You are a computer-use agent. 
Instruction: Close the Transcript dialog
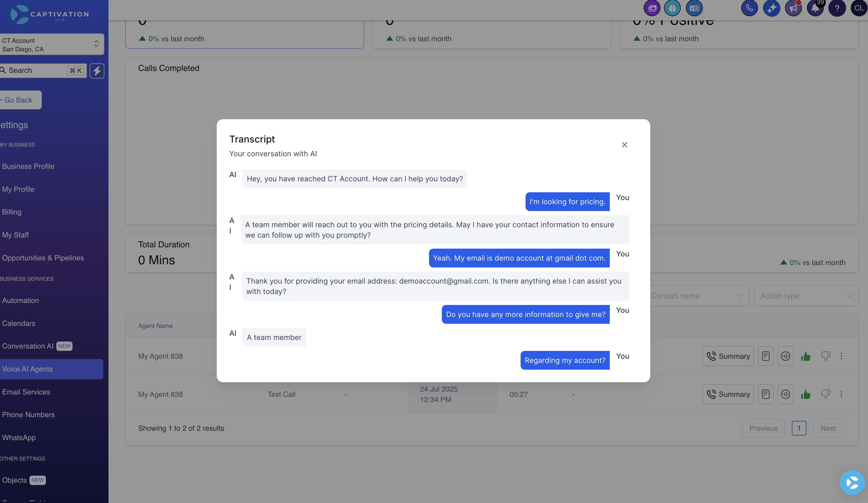pos(624,145)
